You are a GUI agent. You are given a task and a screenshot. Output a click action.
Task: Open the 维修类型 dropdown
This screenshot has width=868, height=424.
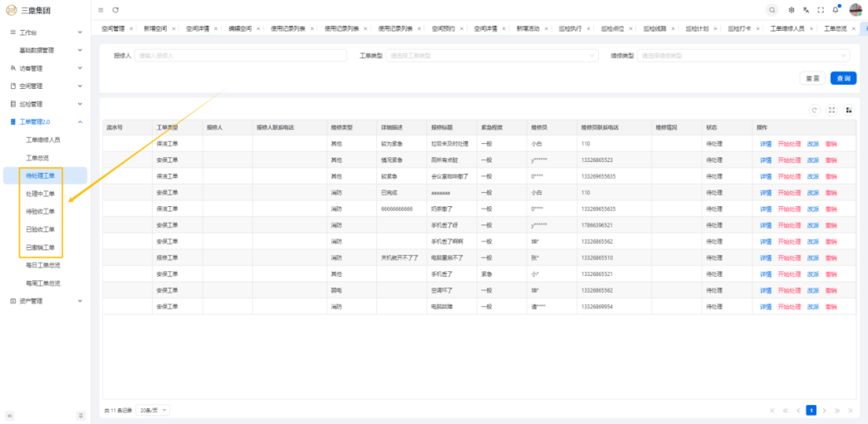pos(743,56)
